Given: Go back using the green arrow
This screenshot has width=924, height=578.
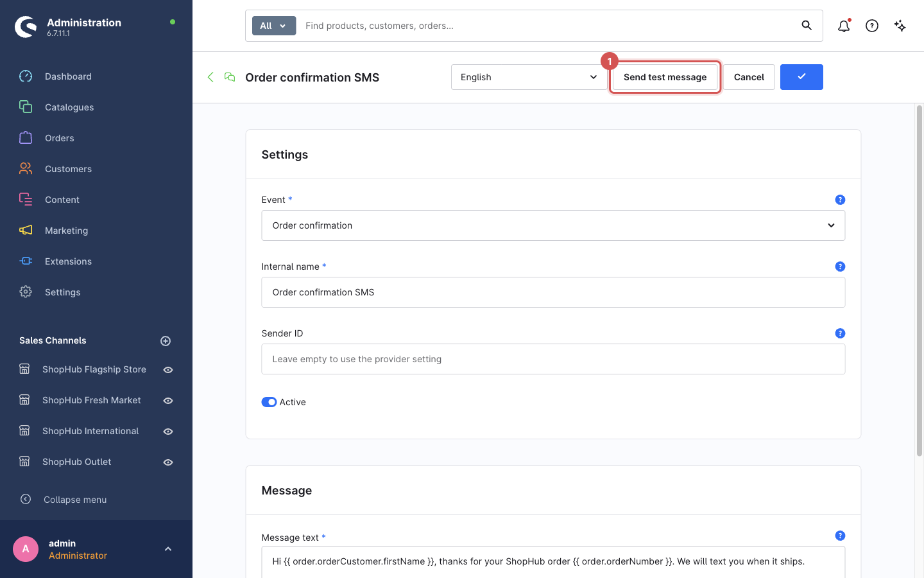Looking at the screenshot, I should (x=210, y=77).
